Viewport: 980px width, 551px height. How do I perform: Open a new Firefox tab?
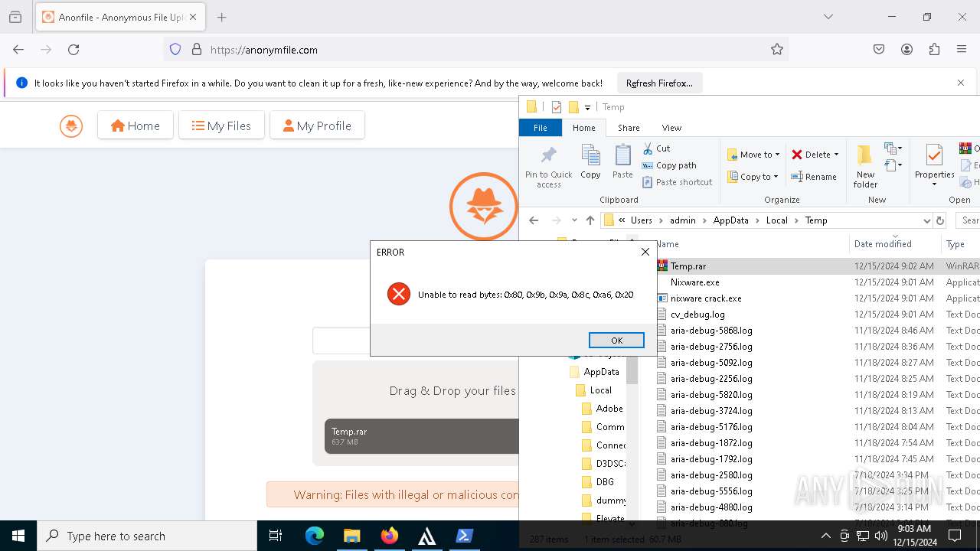[222, 17]
